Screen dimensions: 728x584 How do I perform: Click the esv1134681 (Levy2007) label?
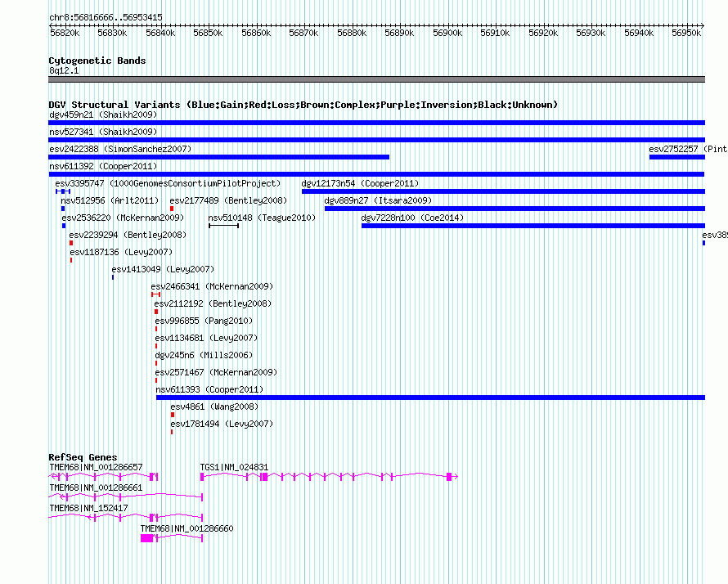click(206, 338)
